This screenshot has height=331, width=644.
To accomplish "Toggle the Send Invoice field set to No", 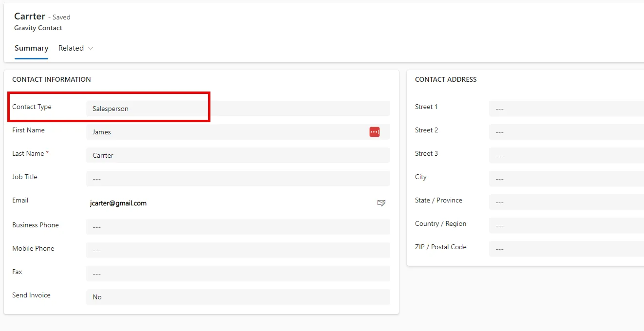I will (238, 297).
